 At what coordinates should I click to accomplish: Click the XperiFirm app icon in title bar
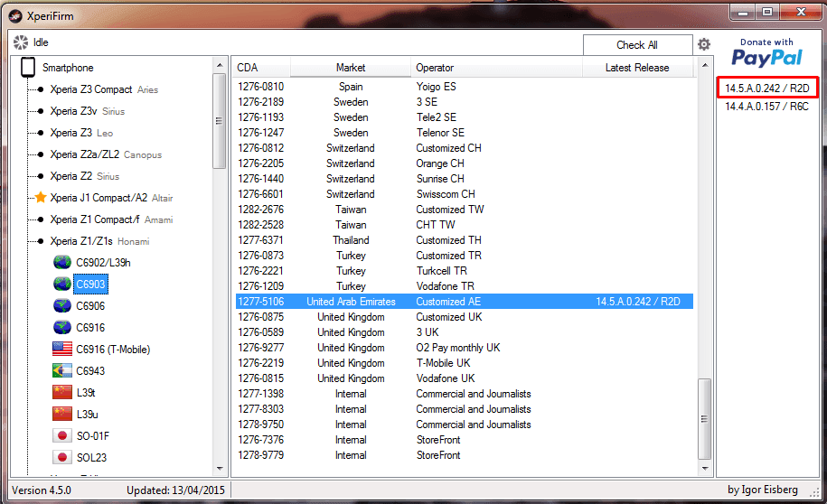(x=16, y=16)
